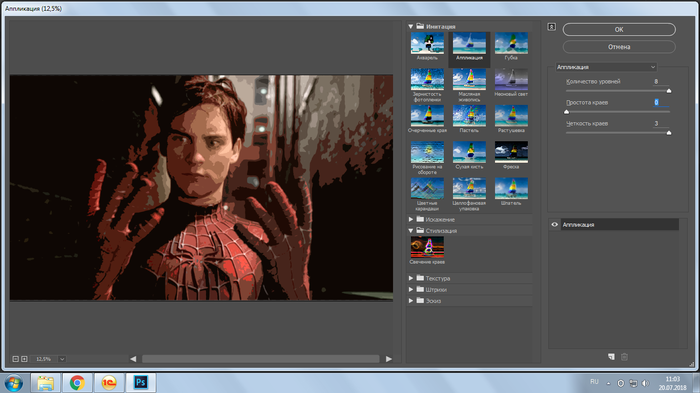Expand the Искажение filter folder
Viewport: 700px width, 393px height.
click(411, 219)
